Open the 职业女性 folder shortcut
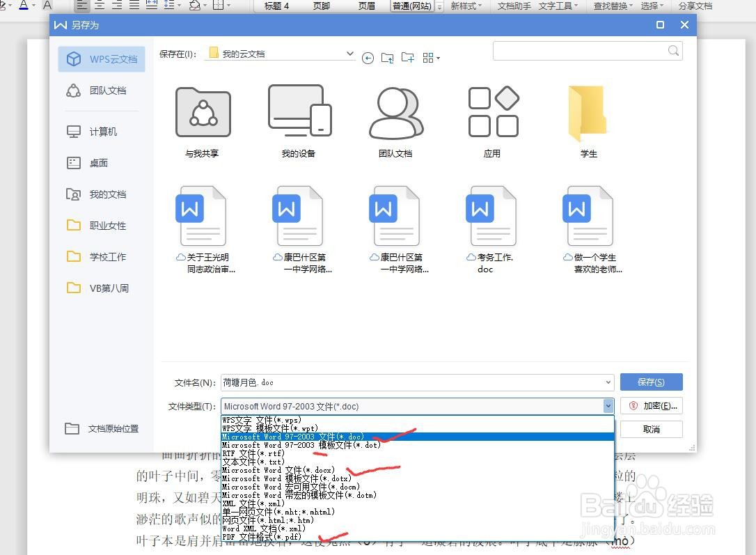 (x=96, y=226)
